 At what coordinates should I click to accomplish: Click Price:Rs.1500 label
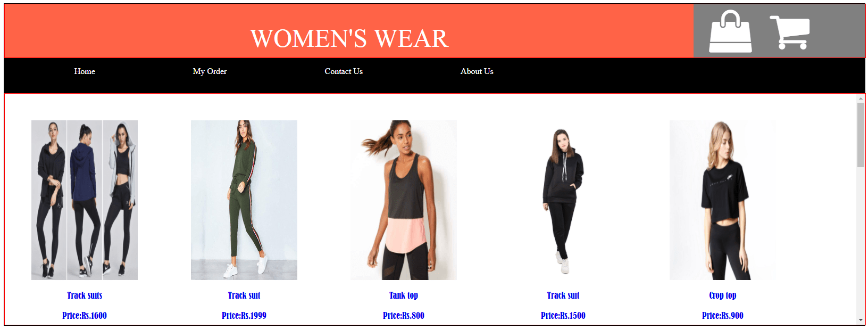coord(563,316)
